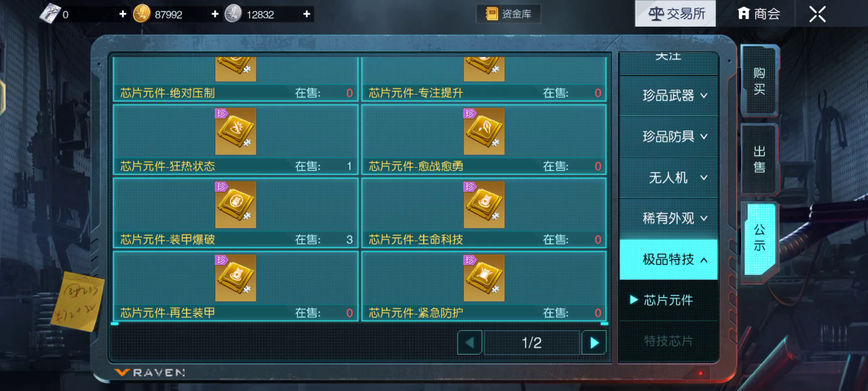Screen dimensions: 868x391
Task: Add tickets with the first plus icon
Action: coord(123,14)
